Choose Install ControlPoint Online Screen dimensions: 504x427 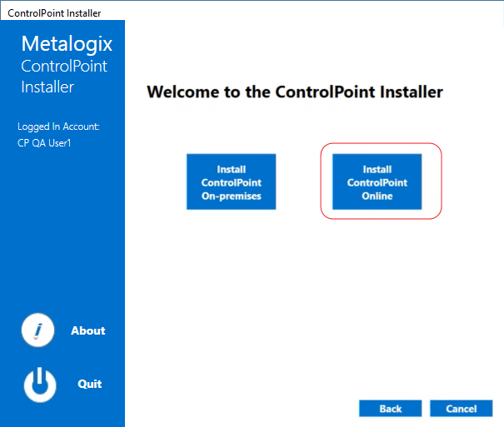point(377,181)
